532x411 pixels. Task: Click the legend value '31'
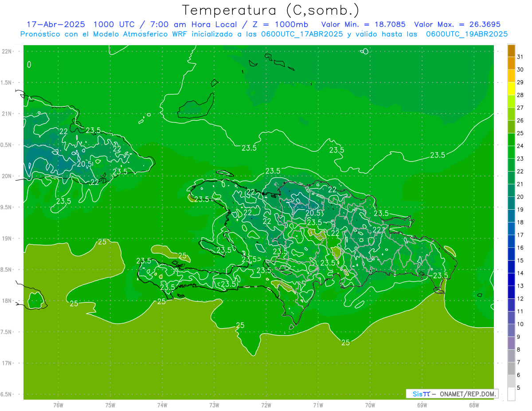520,57
